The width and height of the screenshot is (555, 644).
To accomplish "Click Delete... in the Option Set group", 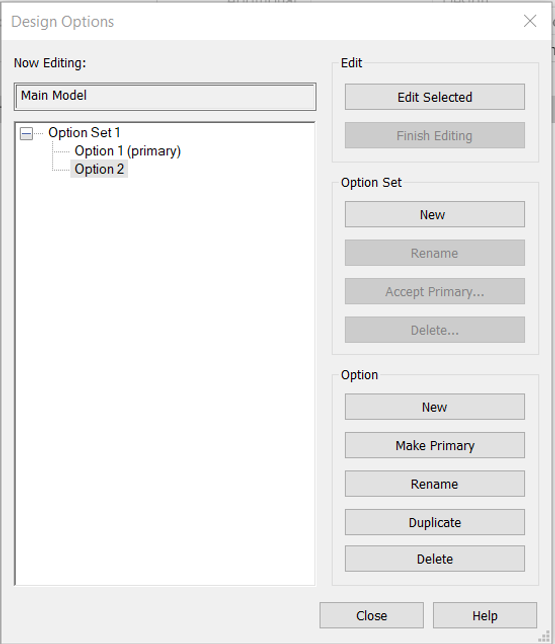I will click(435, 330).
